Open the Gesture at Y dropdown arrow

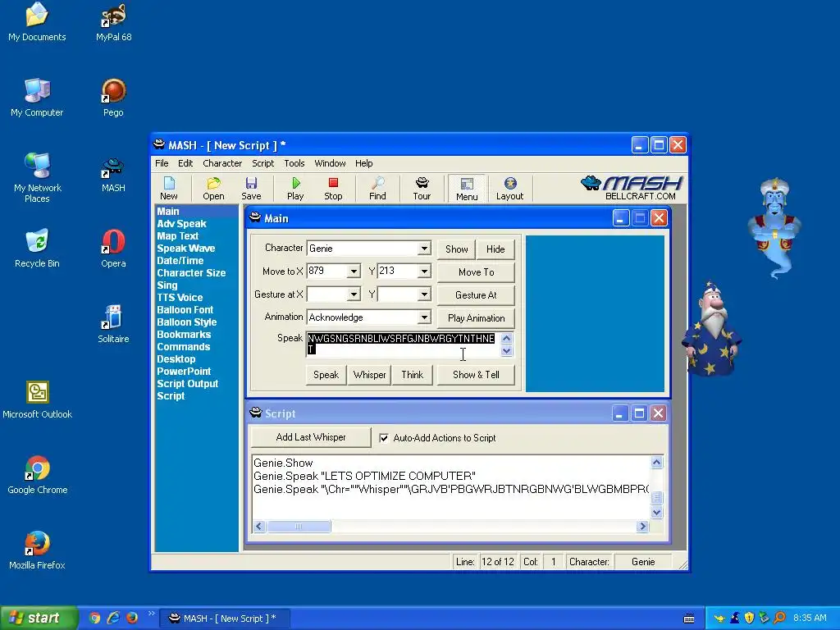point(424,294)
